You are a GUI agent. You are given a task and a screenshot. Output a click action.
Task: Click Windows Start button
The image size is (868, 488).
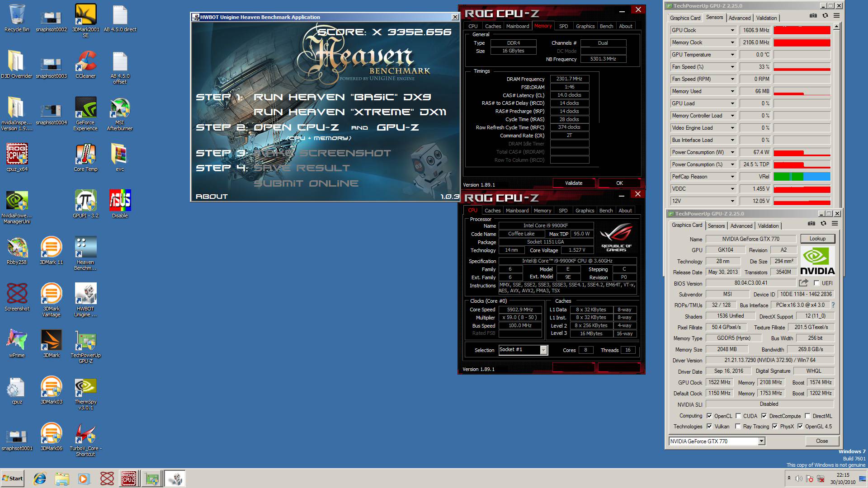point(13,479)
